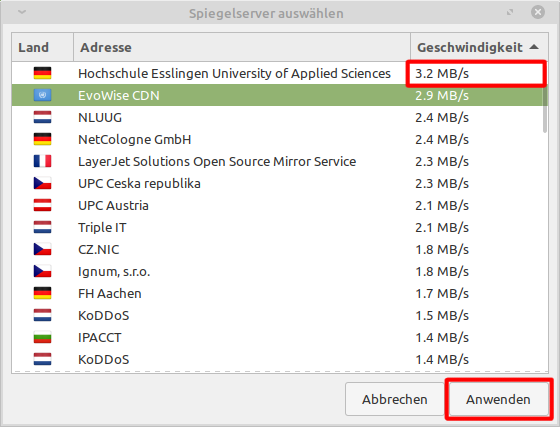This screenshot has width=560, height=427.
Task: Click the French flag beside LayerJet Solutions
Action: point(42,161)
